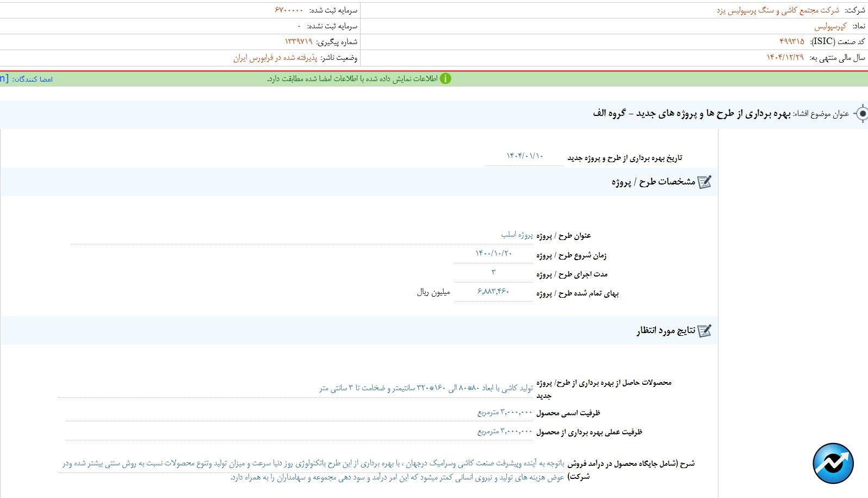The width and height of the screenshot is (868, 498).
Task: Click the project start date ۱۴۰۰/۱۰/۲۰
Action: (x=494, y=254)
